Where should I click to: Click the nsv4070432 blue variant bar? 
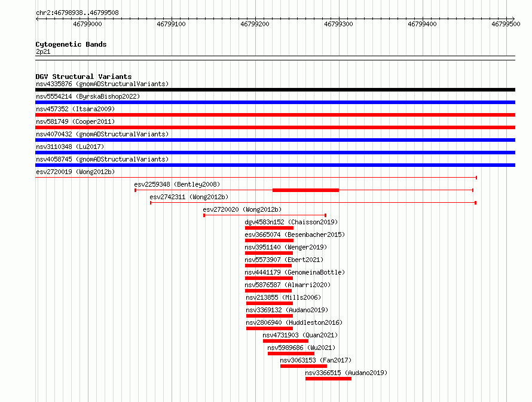tap(275, 140)
